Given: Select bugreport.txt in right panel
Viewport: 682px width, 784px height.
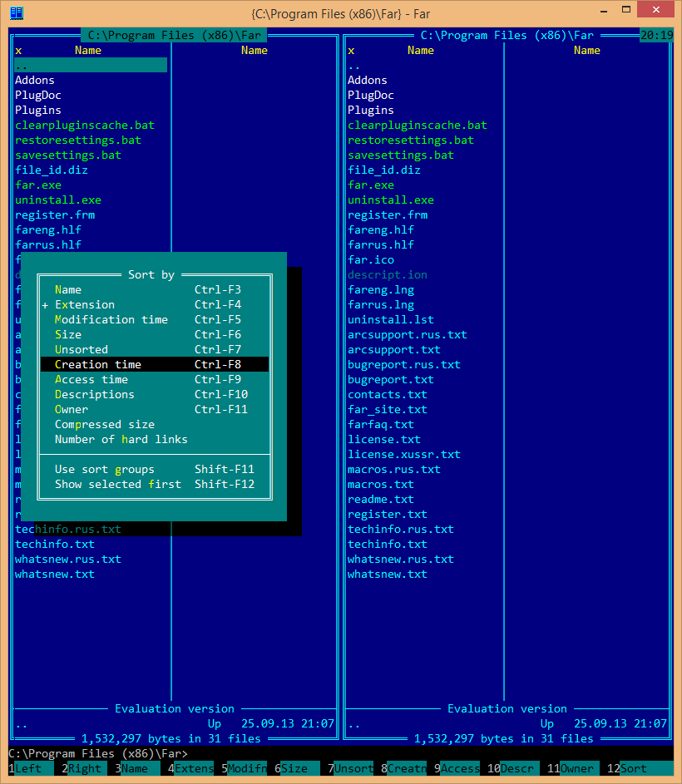Looking at the screenshot, I should 391,379.
